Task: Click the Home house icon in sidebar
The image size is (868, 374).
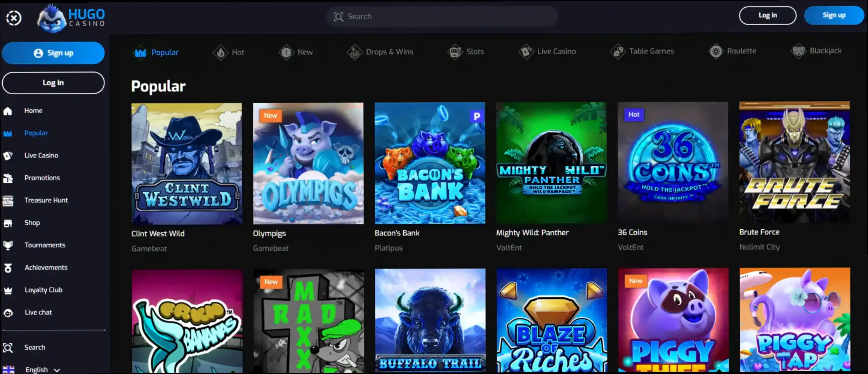Action: point(8,111)
